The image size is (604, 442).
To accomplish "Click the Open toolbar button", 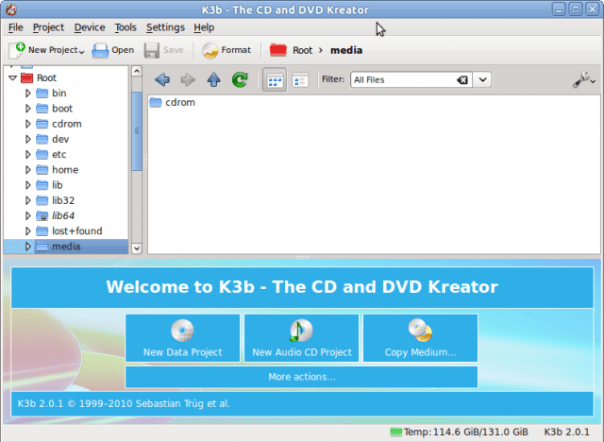I will (113, 50).
